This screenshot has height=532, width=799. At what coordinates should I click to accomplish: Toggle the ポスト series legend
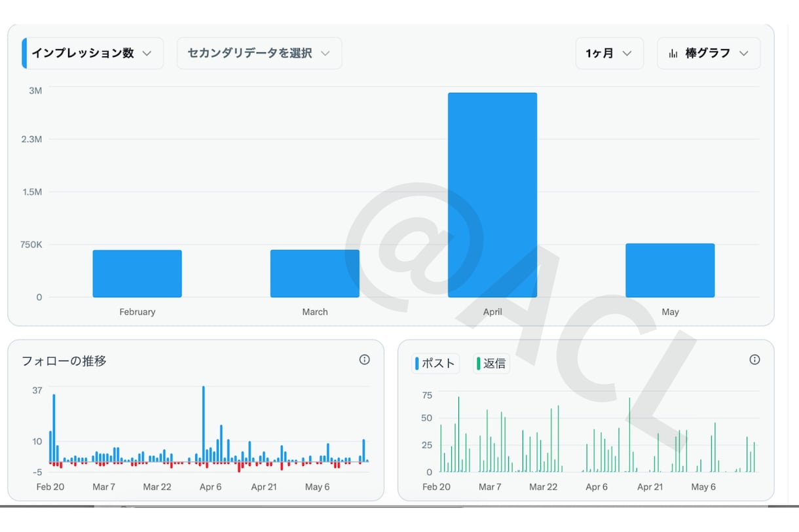coord(436,363)
